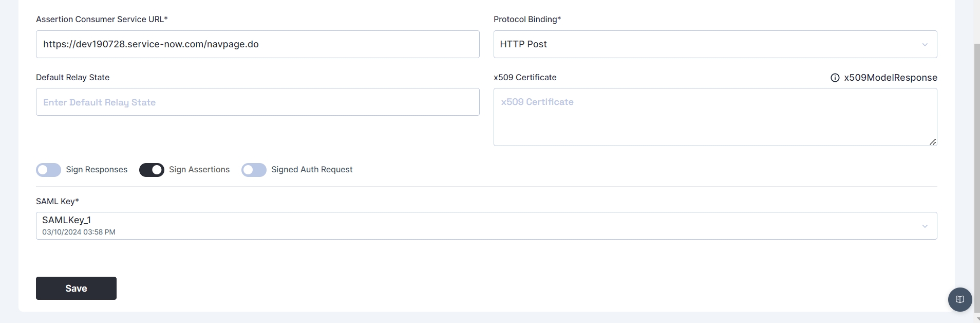Click the Sign Responses label text

[x=97, y=170]
